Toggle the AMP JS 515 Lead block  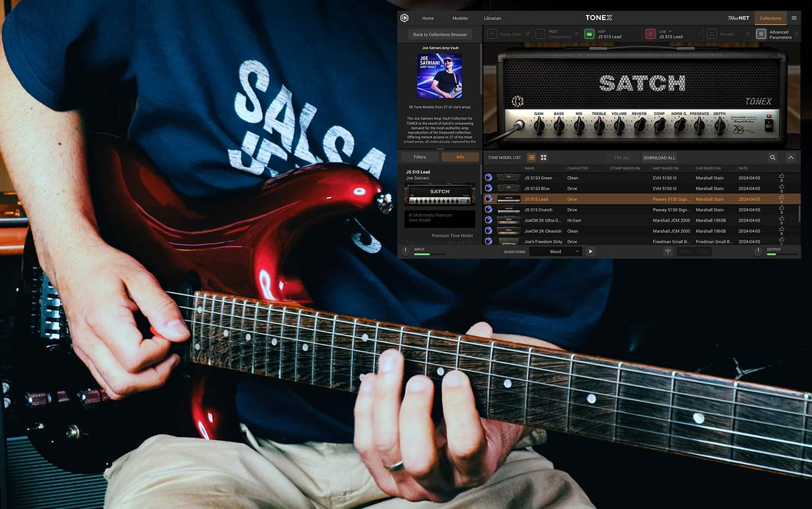point(589,34)
